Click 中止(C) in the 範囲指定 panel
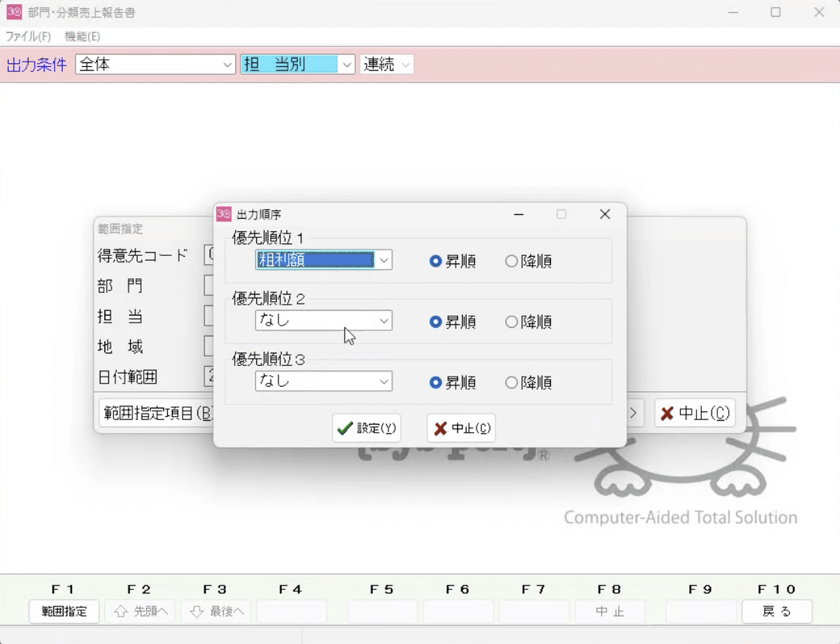840x644 pixels. pos(695,413)
